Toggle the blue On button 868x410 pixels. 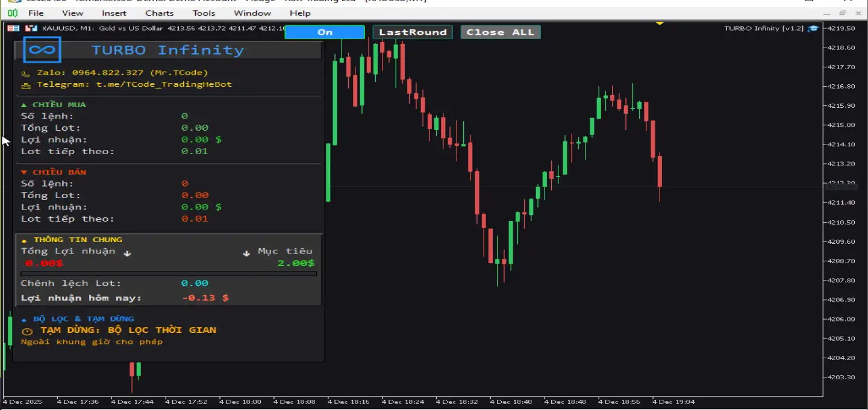[x=325, y=32]
